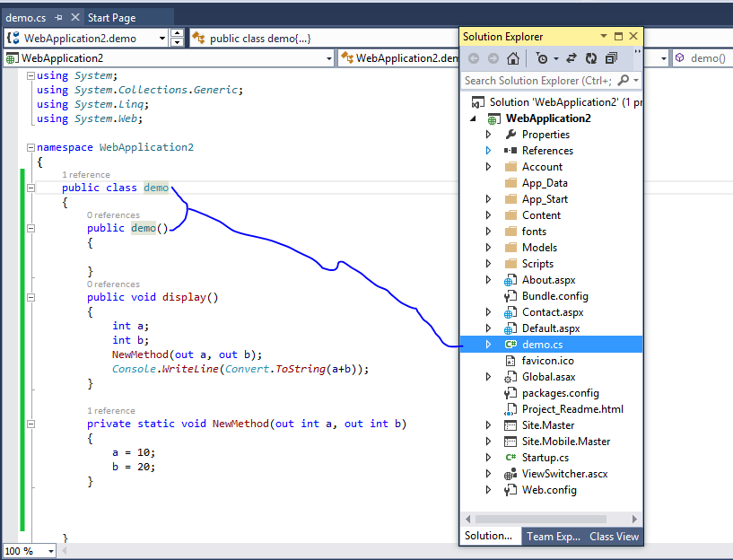
Task: Collapse the public class demo block
Action: pos(31,188)
